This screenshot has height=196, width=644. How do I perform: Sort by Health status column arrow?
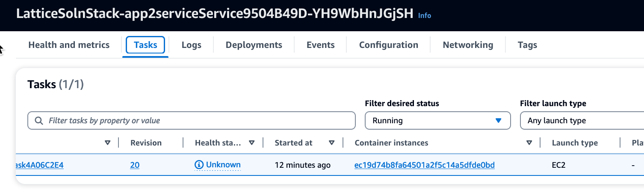click(251, 143)
